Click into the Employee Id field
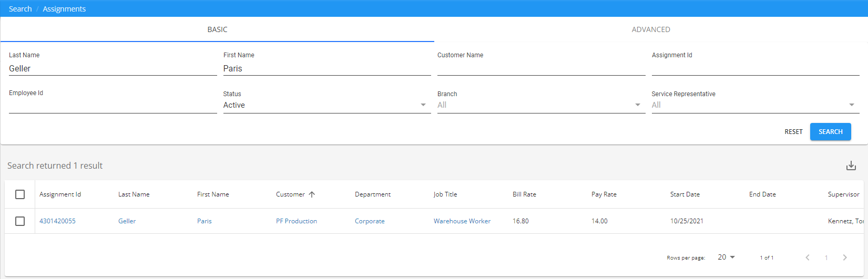The image size is (868, 279). pyautogui.click(x=113, y=106)
